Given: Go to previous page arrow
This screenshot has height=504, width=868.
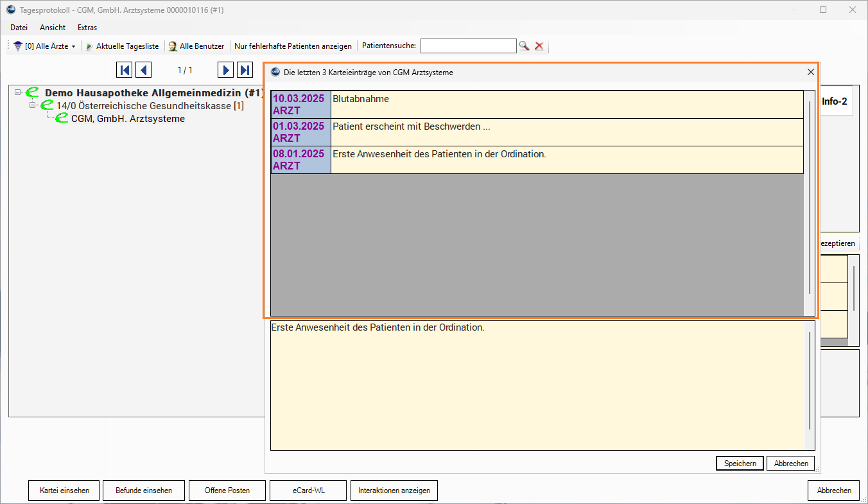Looking at the screenshot, I should tap(144, 70).
